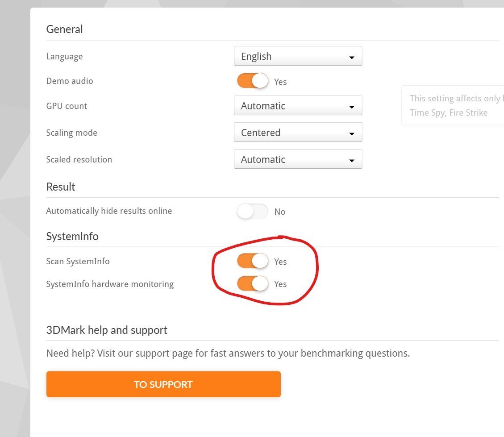Enable Automatically hide results online switch
The image size is (504, 437).
(x=253, y=212)
